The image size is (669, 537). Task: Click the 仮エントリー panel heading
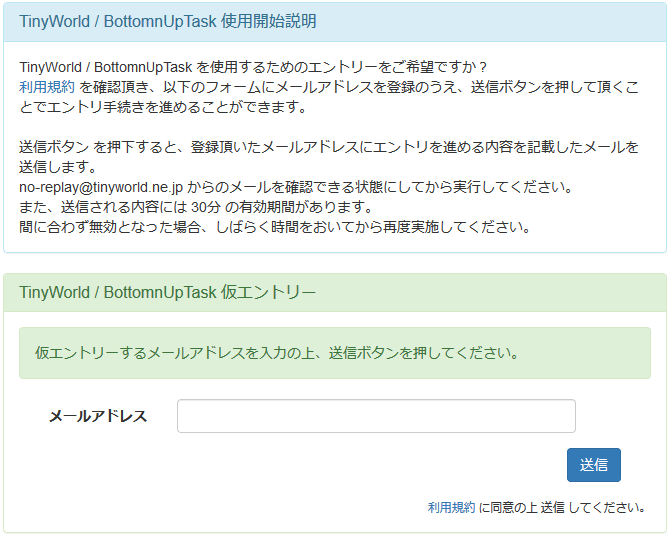167,292
